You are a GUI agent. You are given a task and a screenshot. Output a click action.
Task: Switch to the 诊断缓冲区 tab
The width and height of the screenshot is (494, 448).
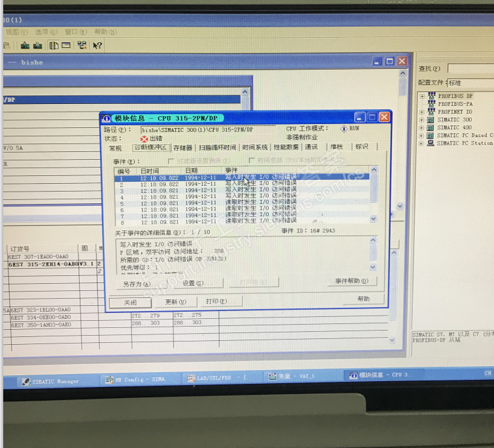tap(151, 147)
